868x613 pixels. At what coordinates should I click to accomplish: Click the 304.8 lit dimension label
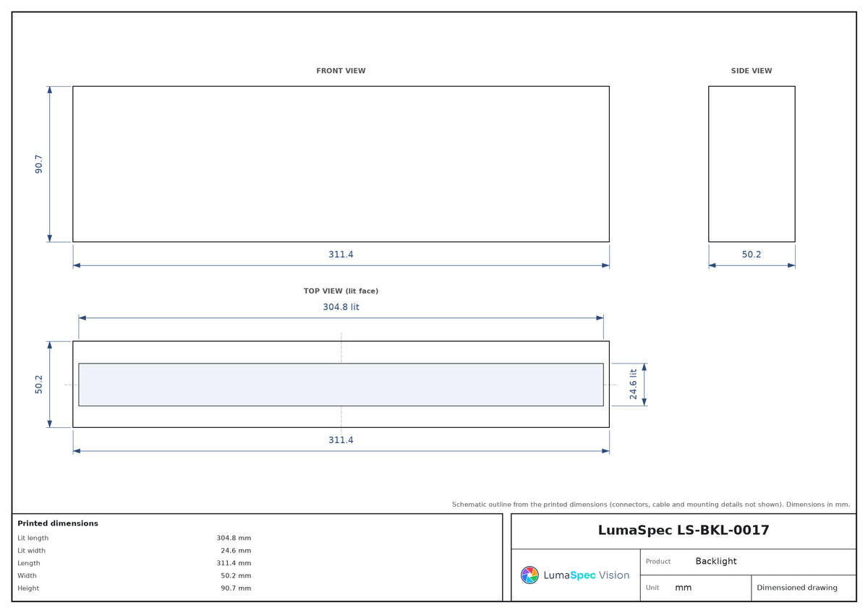point(341,306)
